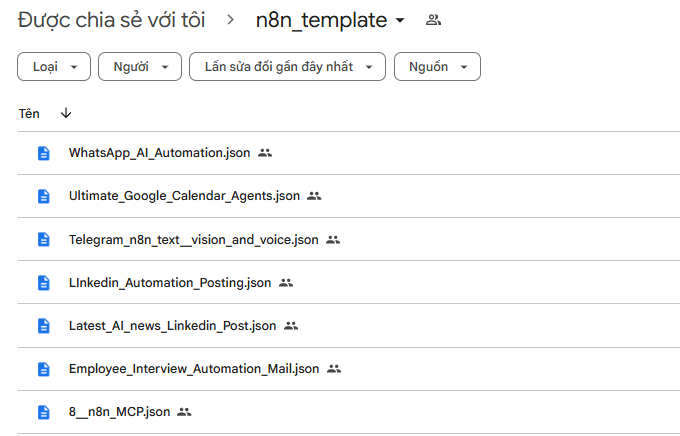Open the Loại filter dropdown
This screenshot has height=436, width=680.
pyautogui.click(x=54, y=67)
